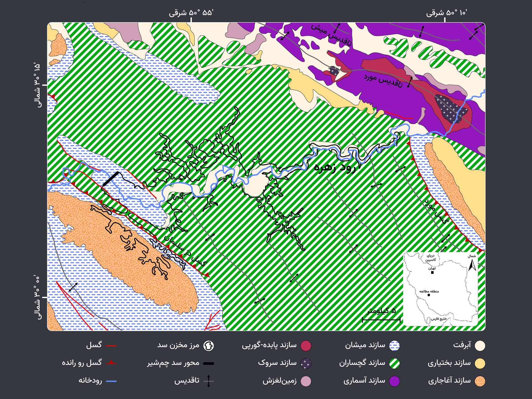
Task: Pick the crimson Pabdeh-Gurpi legend swatch
Action: 306,346
